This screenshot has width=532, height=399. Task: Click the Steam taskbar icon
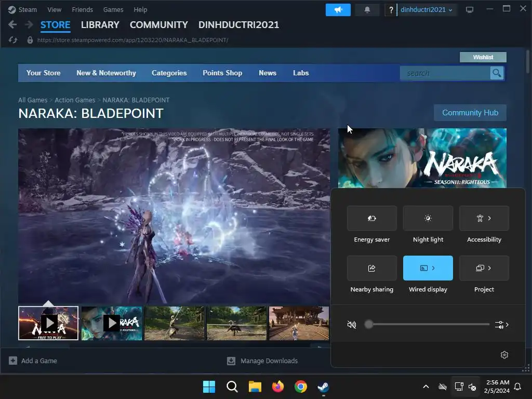click(323, 387)
